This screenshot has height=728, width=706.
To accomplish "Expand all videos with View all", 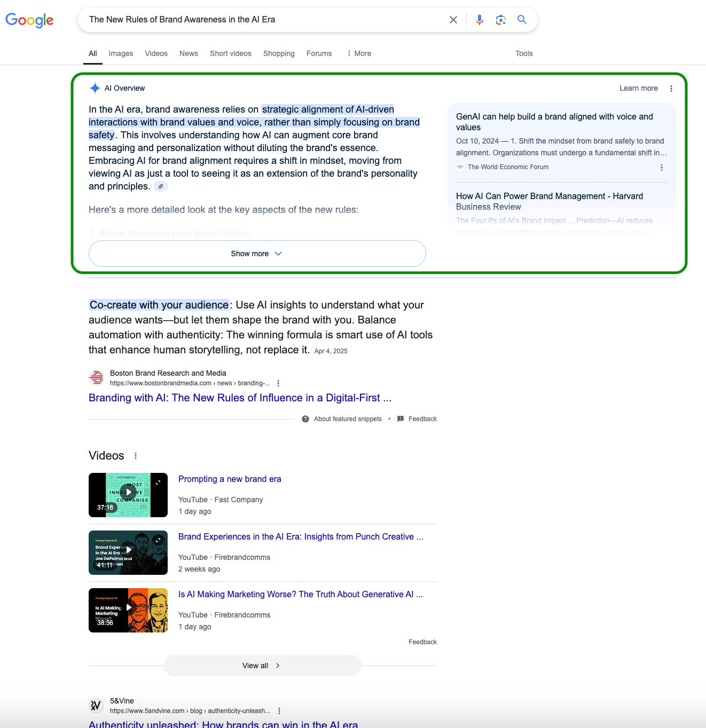I will point(262,666).
